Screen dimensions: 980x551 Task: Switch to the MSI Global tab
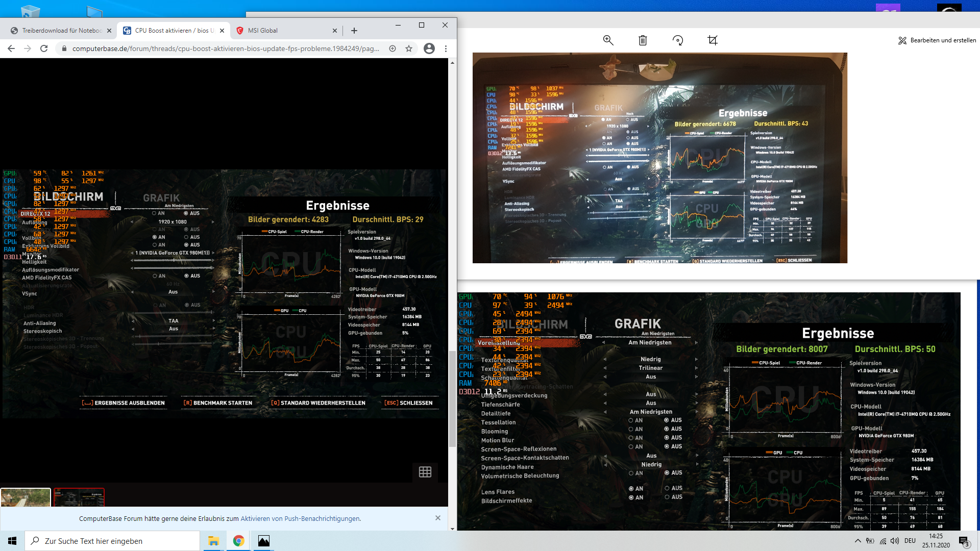263,31
